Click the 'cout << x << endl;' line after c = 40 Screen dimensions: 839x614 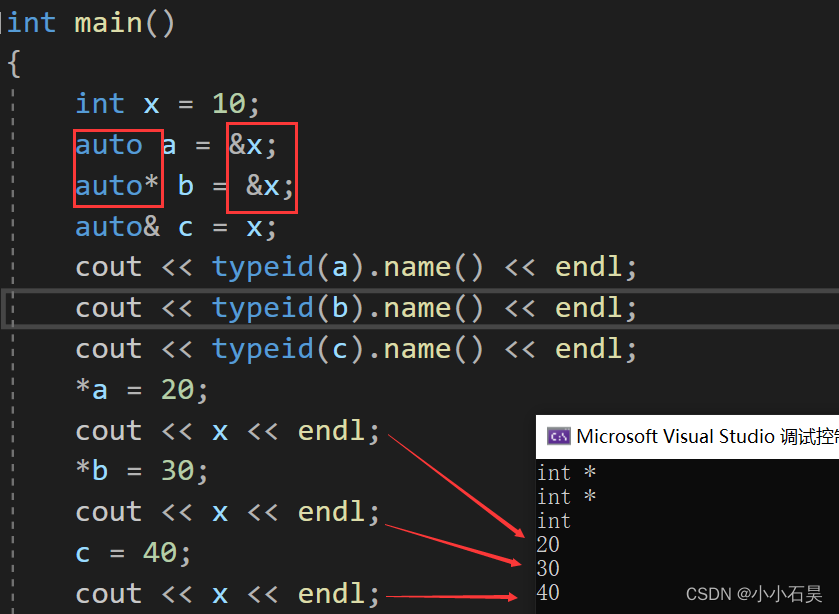pos(227,594)
